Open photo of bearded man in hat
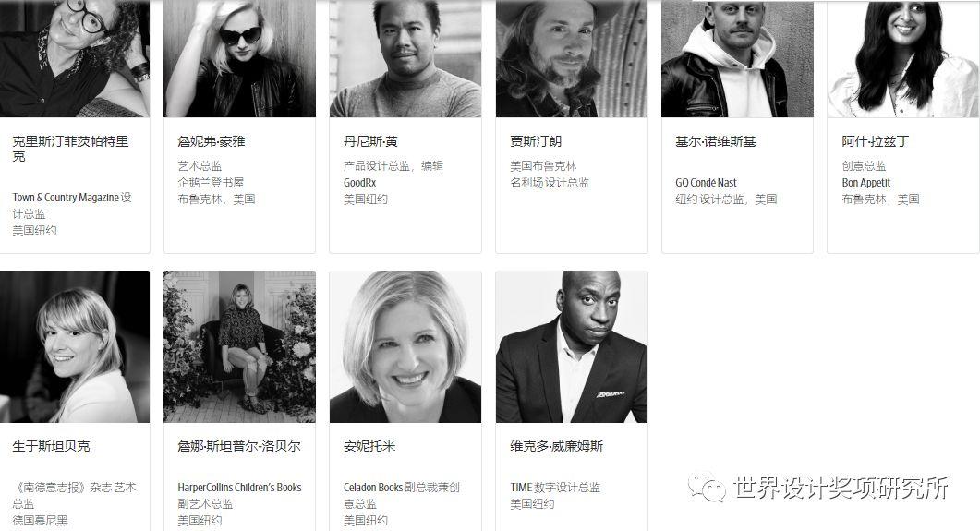This screenshot has width=980, height=531. pyautogui.click(x=571, y=59)
